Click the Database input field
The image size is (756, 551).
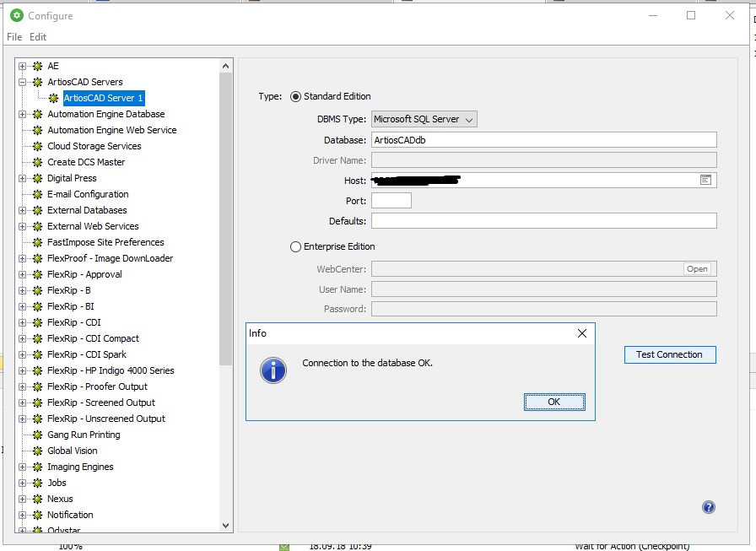coord(544,140)
